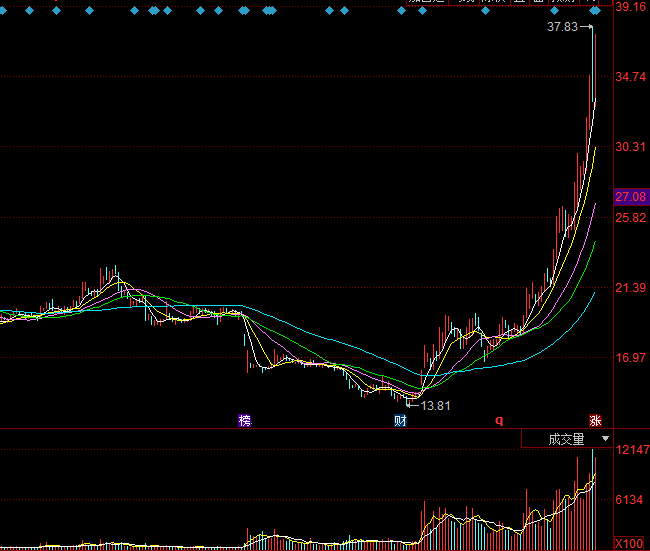Select the 13.81 low price annotation
The height and width of the screenshot is (551, 650).
[435, 405]
